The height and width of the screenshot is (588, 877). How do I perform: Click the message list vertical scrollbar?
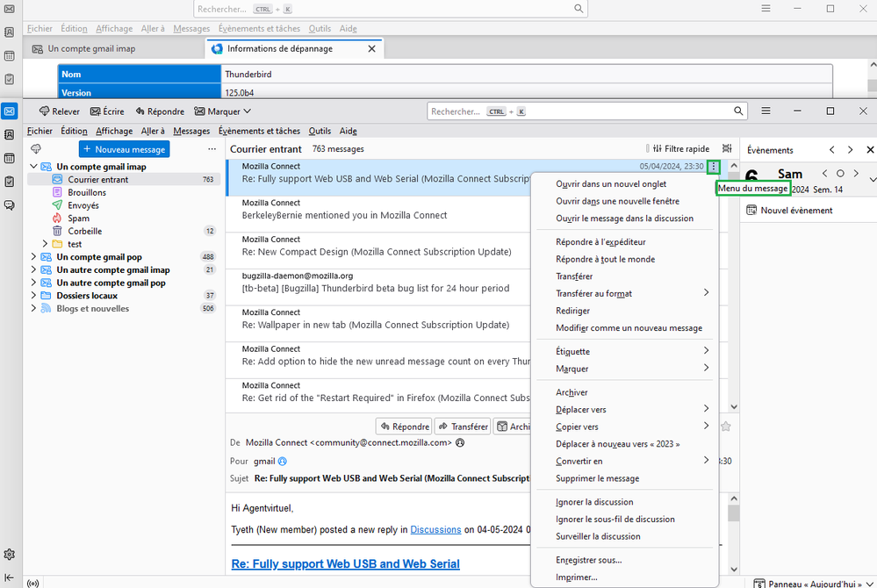734,290
